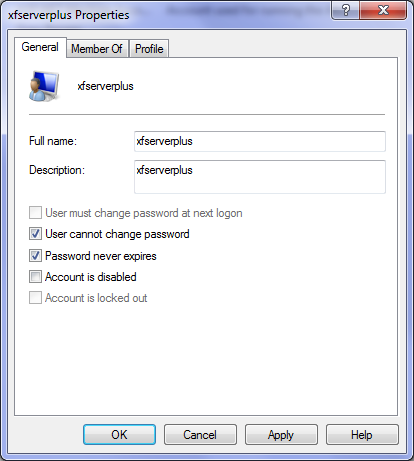Confirm changes with the OK button
The image size is (414, 461).
pos(119,435)
